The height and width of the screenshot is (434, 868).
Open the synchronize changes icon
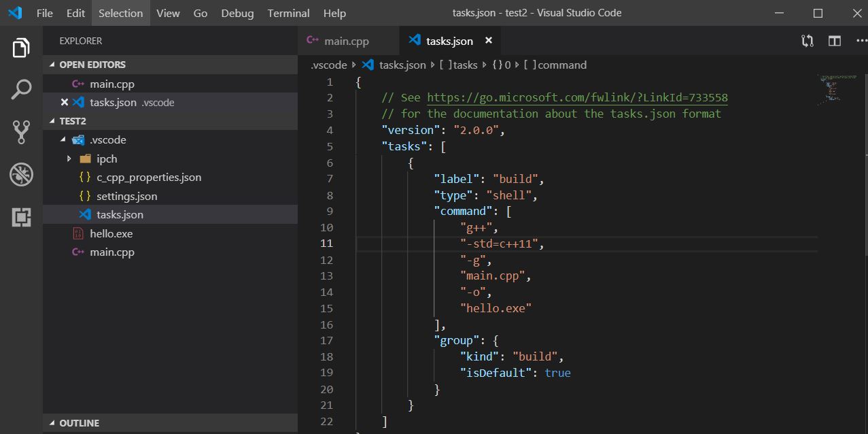[x=807, y=41]
